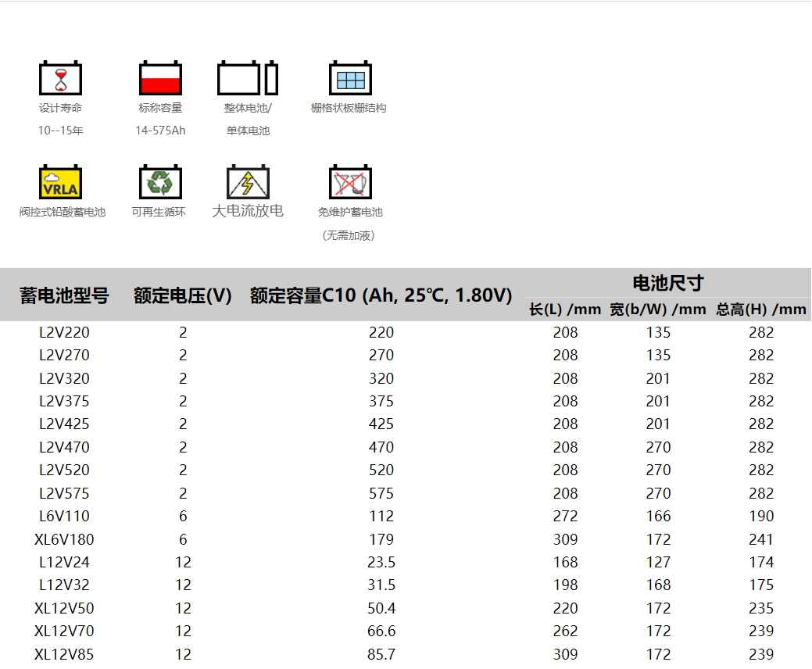Select model cell XL12V85

[x=64, y=654]
